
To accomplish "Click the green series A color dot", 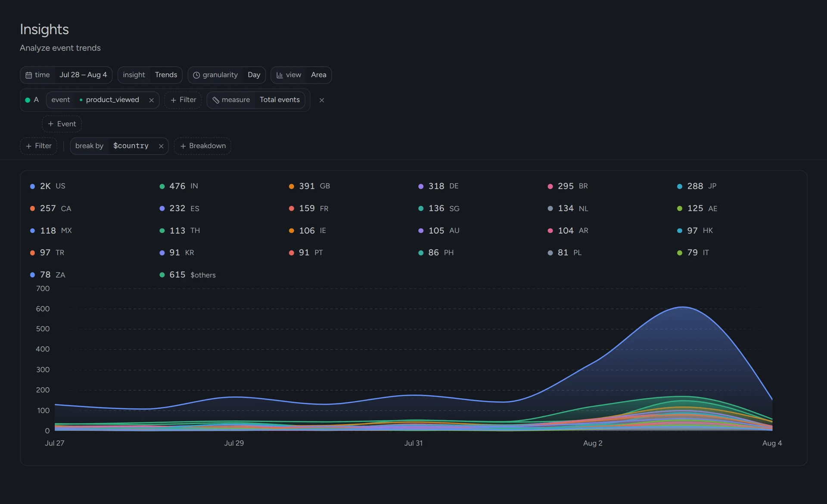I will pos(28,100).
